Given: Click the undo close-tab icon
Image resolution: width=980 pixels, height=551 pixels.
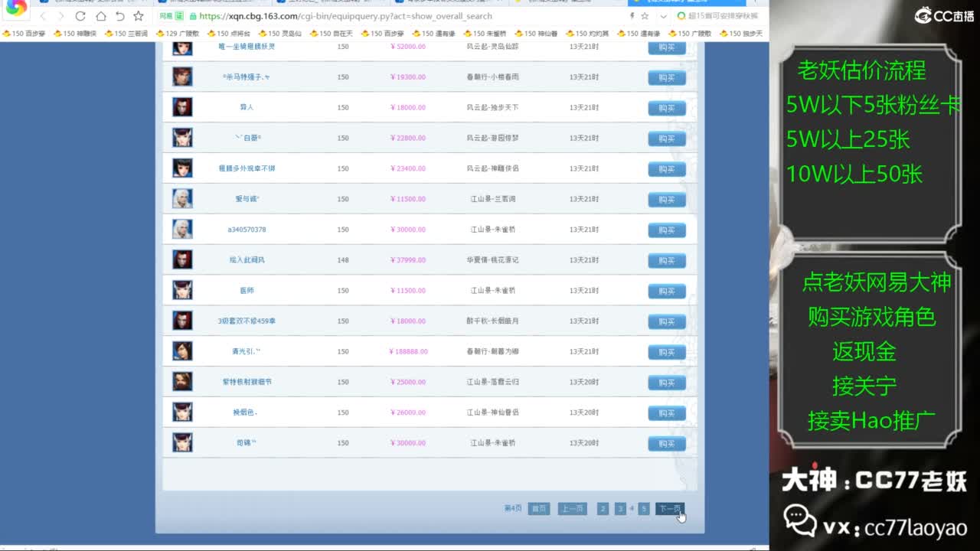Looking at the screenshot, I should 119,16.
